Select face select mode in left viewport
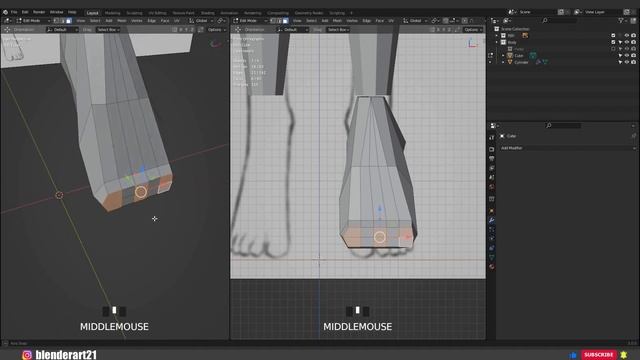 [x=69, y=20]
